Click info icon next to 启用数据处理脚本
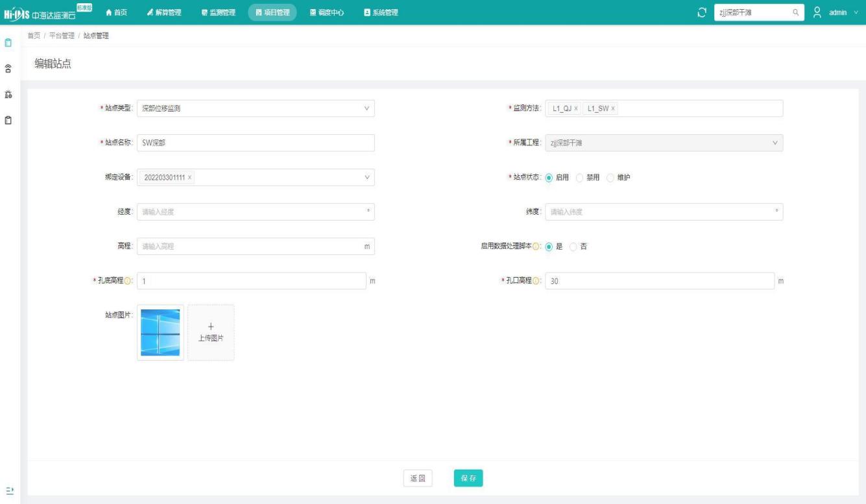The width and height of the screenshot is (866, 504). 536,246
